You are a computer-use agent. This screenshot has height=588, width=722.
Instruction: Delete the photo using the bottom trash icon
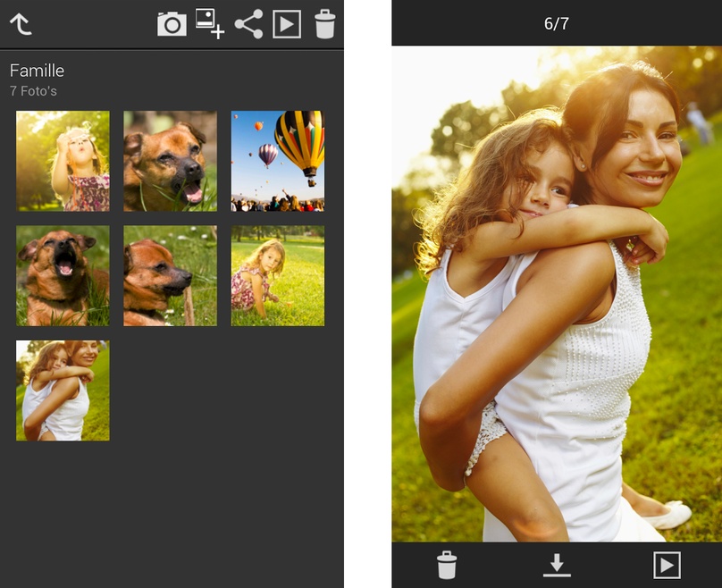(447, 565)
